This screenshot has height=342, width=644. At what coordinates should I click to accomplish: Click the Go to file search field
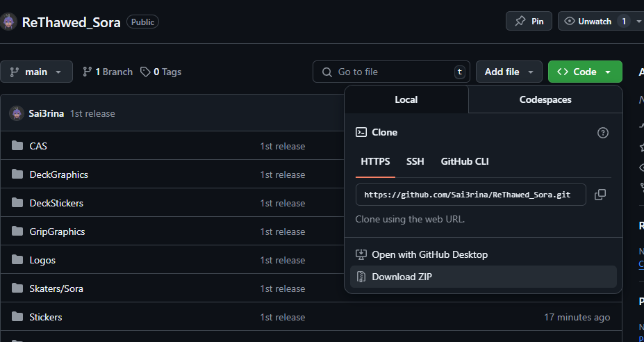[x=391, y=72]
